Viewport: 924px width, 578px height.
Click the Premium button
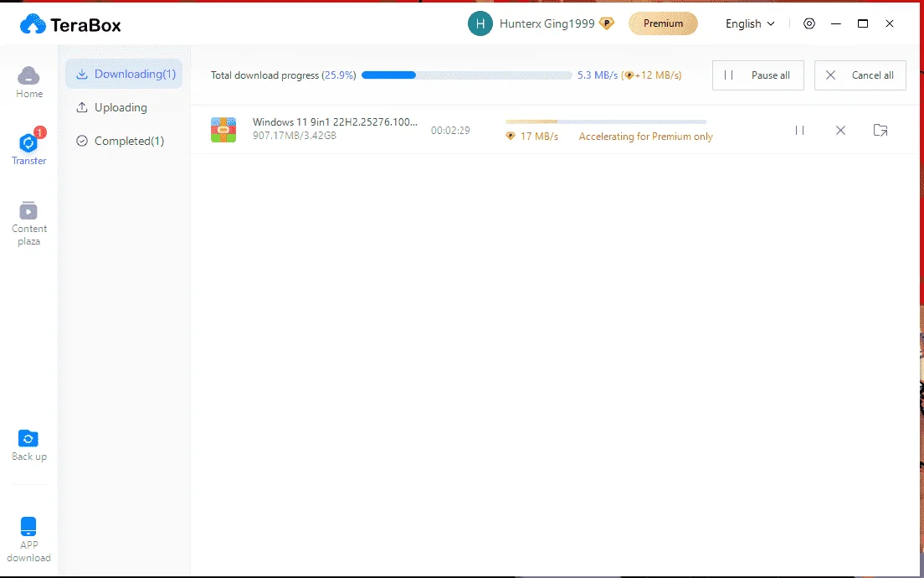(663, 23)
